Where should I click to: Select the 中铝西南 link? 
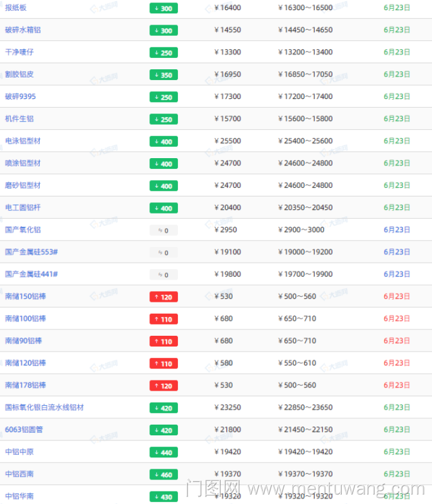[x=19, y=474]
